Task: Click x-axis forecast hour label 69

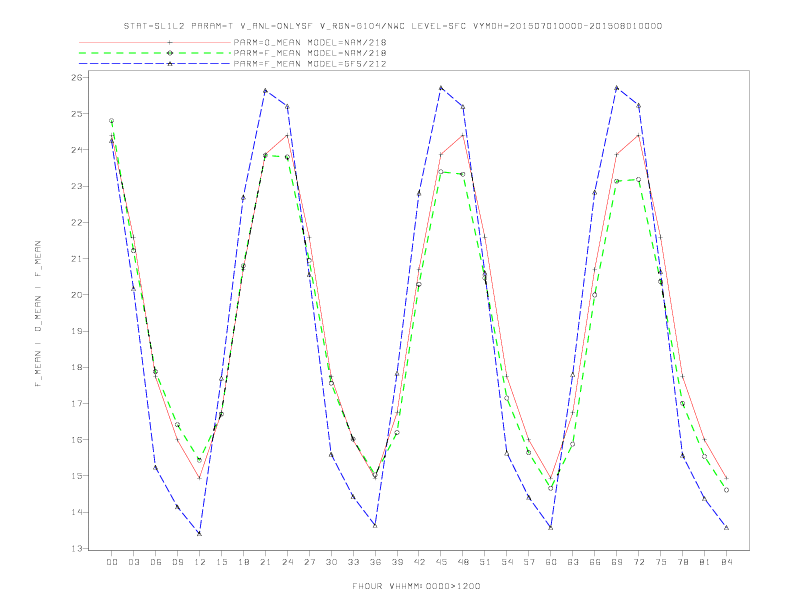Action: [617, 562]
